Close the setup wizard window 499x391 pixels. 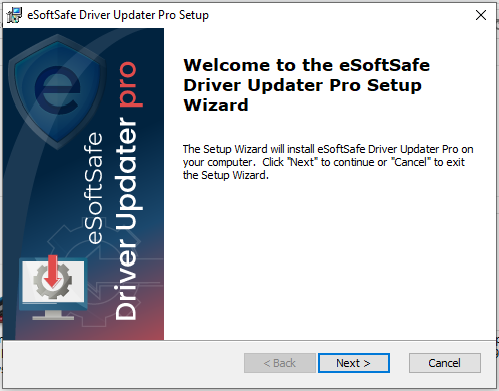481,15
